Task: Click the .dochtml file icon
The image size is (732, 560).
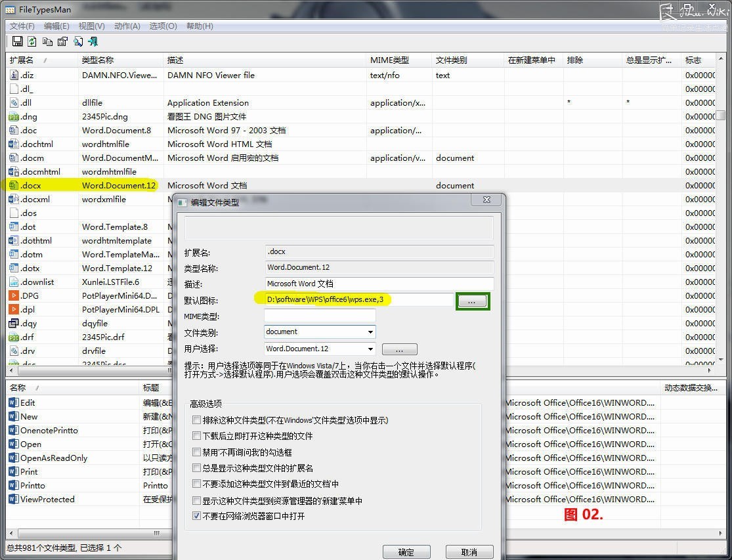Action: click(14, 144)
